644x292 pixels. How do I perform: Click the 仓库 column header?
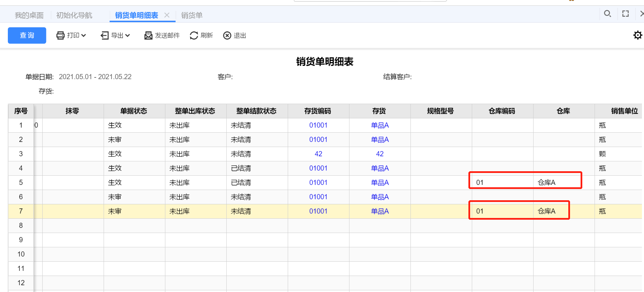(x=563, y=111)
